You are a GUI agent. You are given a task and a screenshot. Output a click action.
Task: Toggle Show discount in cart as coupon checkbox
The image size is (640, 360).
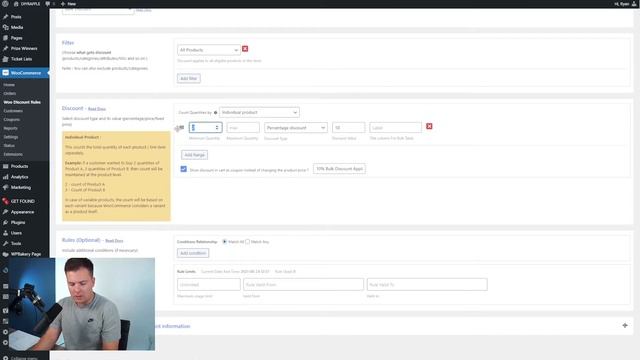click(x=184, y=169)
